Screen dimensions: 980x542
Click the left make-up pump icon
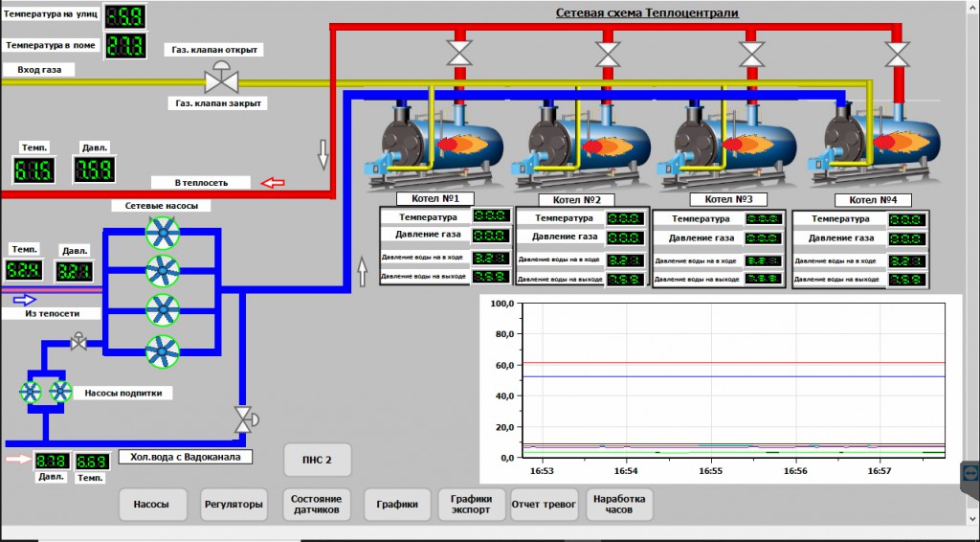click(x=30, y=392)
